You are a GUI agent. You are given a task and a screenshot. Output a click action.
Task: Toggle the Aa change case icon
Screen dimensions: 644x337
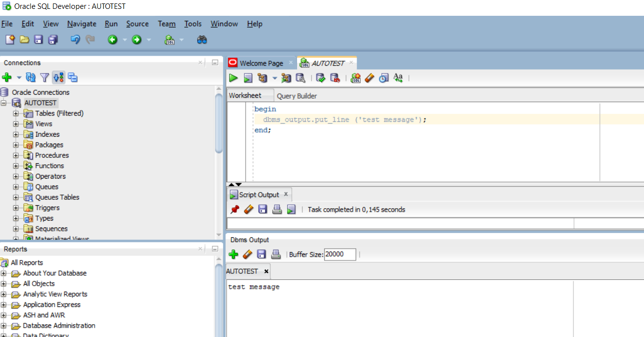pyautogui.click(x=398, y=78)
